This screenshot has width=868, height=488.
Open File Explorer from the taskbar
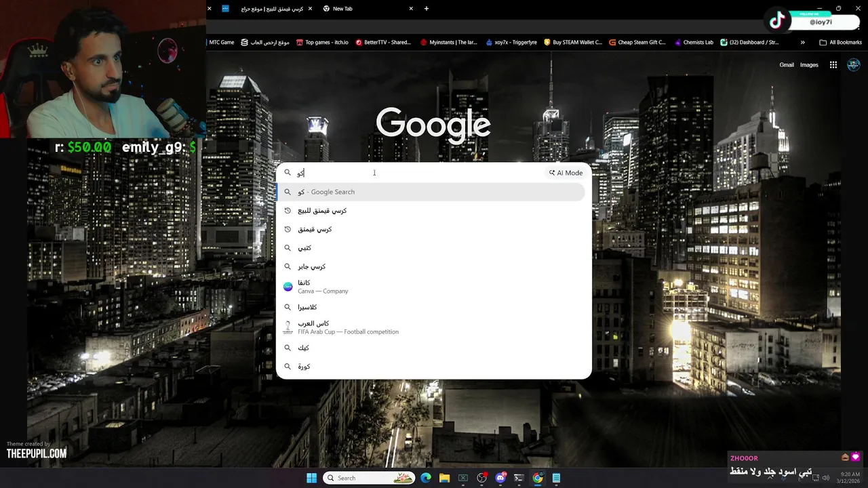(444, 478)
